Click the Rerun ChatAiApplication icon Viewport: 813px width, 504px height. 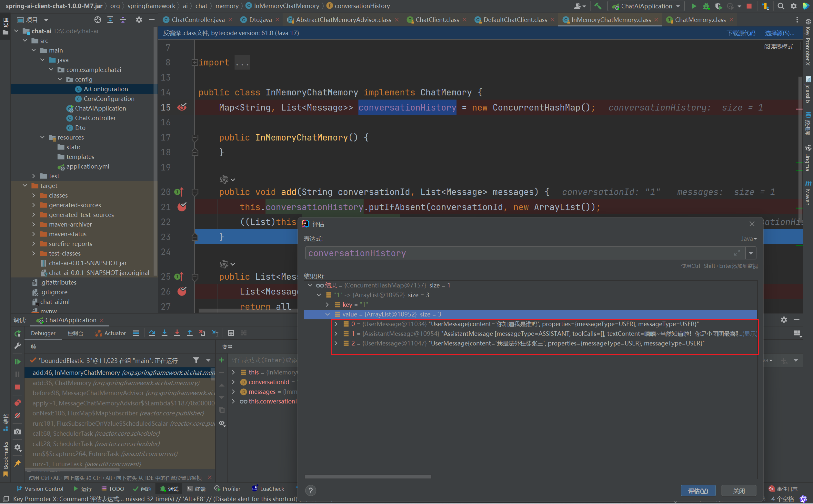coord(17,333)
